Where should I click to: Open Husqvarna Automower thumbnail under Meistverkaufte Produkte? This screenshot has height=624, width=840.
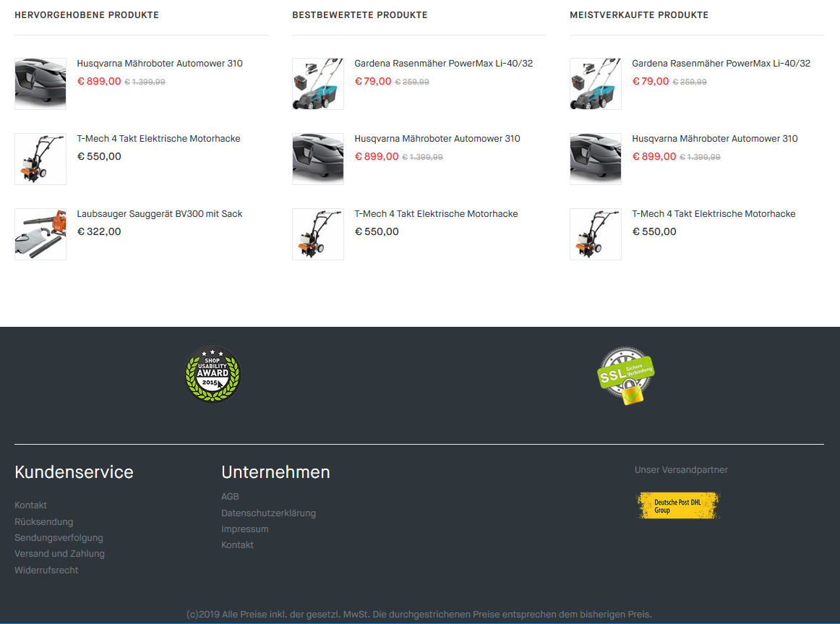[595, 159]
